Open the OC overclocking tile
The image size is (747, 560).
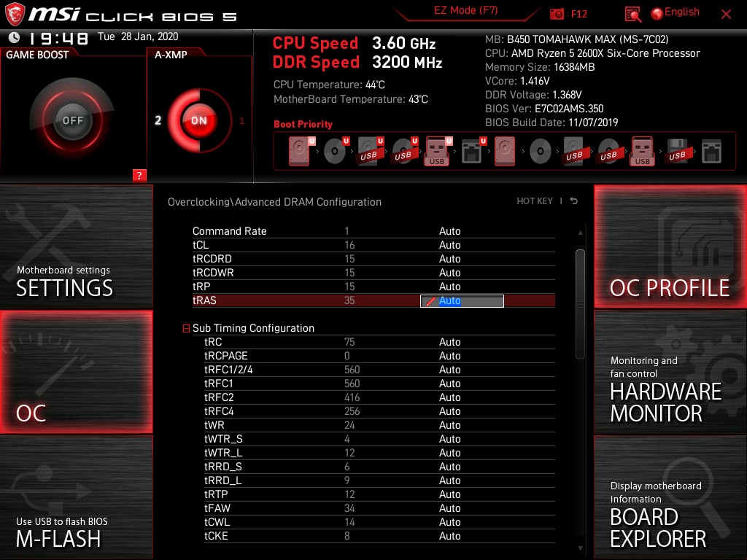click(76, 372)
